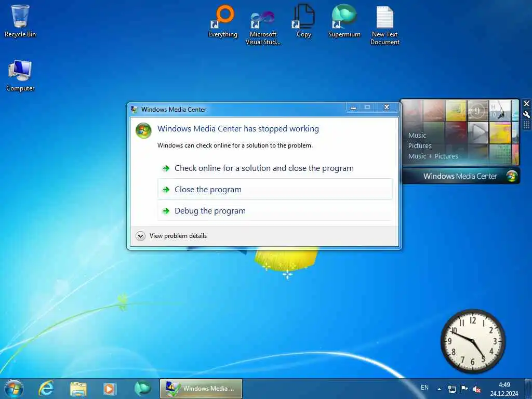Open Supermium from the taskbar

pos(142,389)
